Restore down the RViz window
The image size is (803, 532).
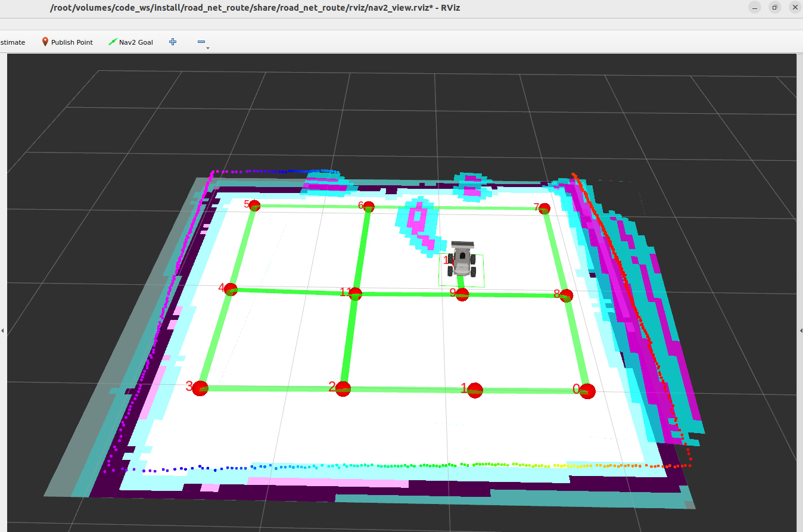774,7
